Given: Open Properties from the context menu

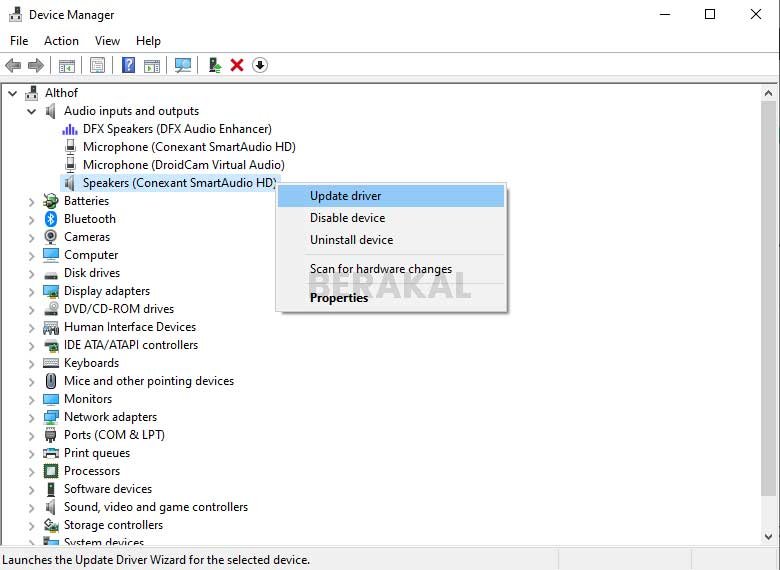Looking at the screenshot, I should pos(391,298).
